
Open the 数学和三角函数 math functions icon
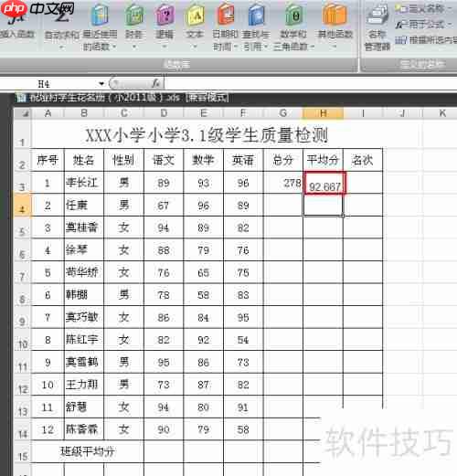(x=293, y=16)
